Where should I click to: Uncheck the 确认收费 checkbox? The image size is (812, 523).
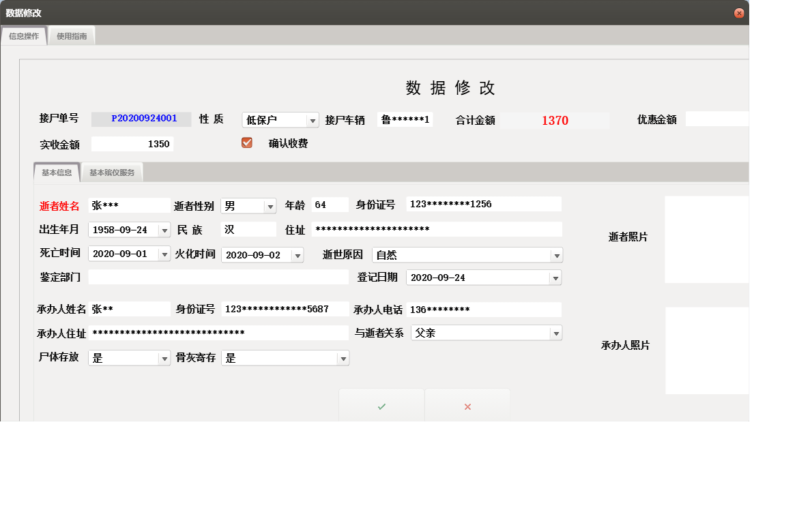[x=246, y=143]
